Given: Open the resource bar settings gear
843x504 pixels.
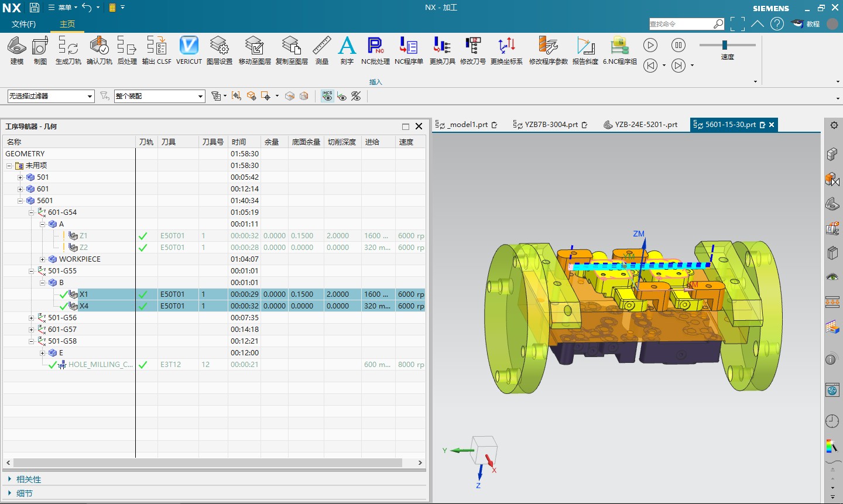Looking at the screenshot, I should (x=834, y=125).
